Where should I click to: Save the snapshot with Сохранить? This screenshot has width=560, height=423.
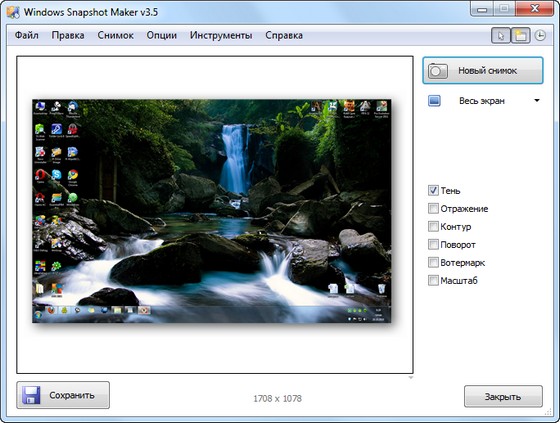click(63, 395)
